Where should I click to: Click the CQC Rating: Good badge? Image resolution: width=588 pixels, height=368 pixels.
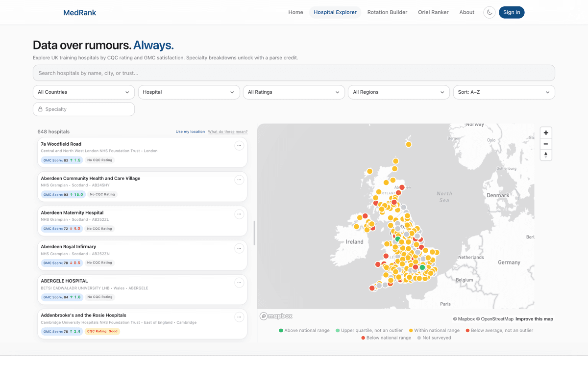click(x=102, y=331)
